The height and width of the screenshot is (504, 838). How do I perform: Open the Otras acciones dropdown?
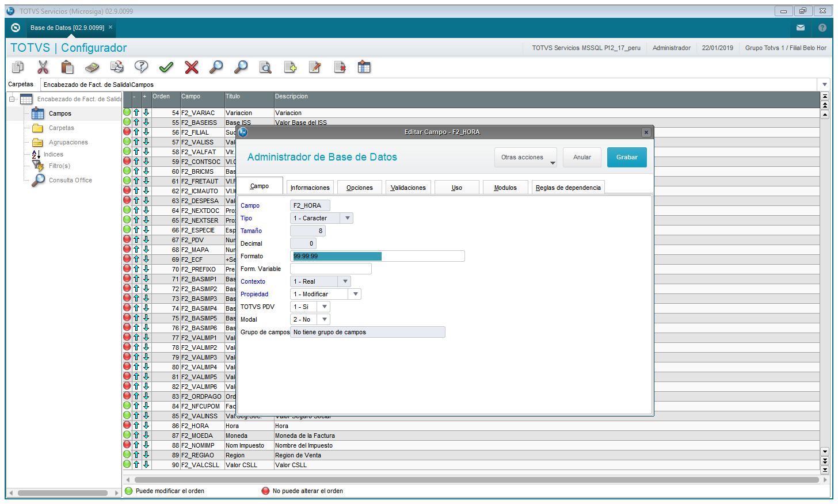[525, 157]
